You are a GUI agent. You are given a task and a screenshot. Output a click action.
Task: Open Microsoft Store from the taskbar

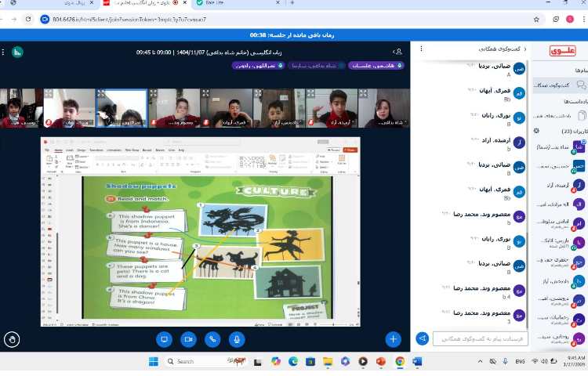310,361
